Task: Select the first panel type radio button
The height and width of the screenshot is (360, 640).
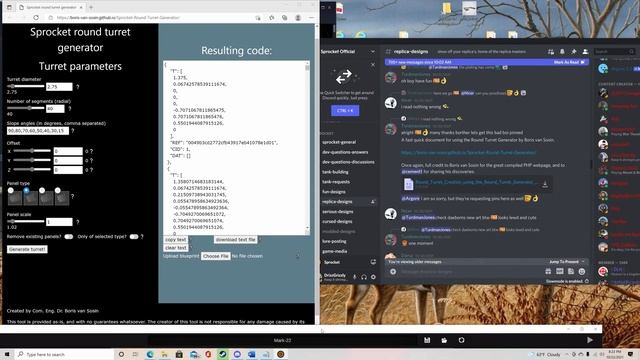Action: coord(11,190)
